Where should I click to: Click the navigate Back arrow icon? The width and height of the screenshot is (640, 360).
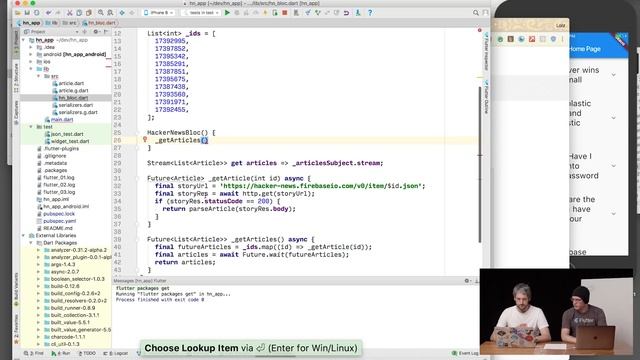122,13
